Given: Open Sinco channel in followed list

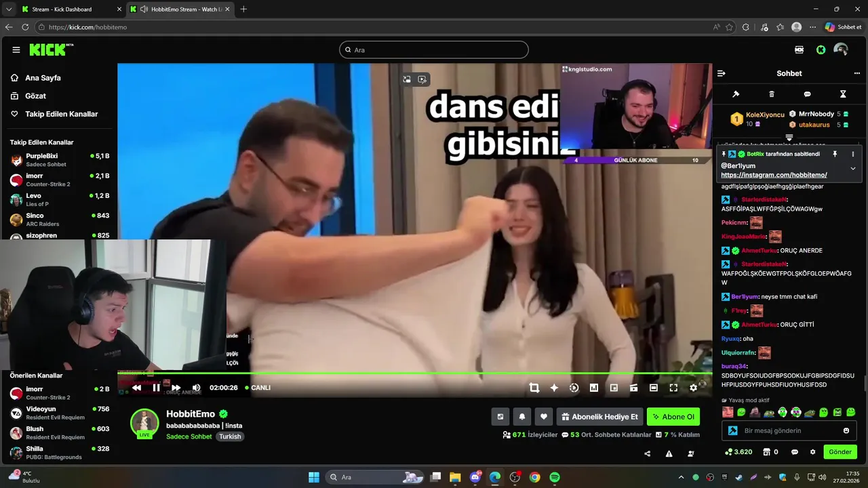Looking at the screenshot, I should click(x=60, y=220).
